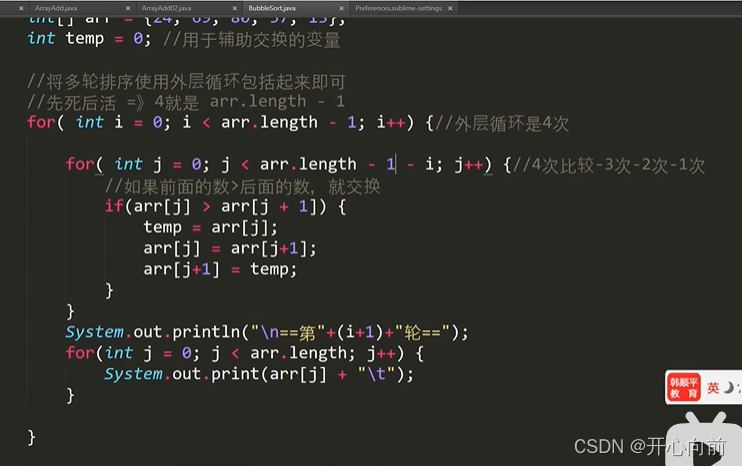Switch to the ArrayAdd02.java tab

point(166,8)
